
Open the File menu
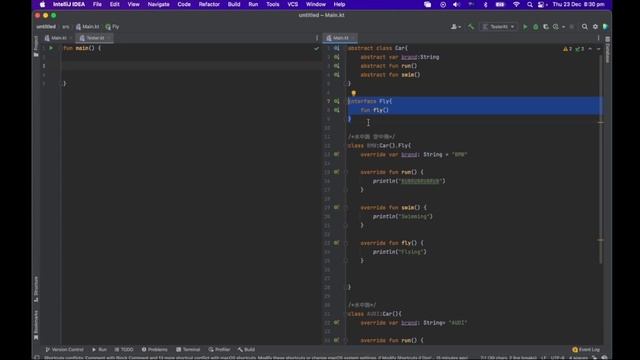[97, 4]
